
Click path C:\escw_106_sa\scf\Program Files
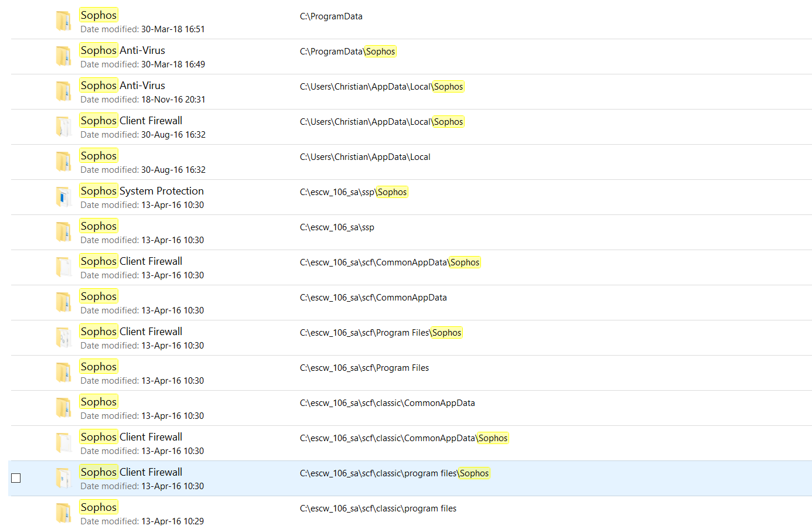click(364, 368)
